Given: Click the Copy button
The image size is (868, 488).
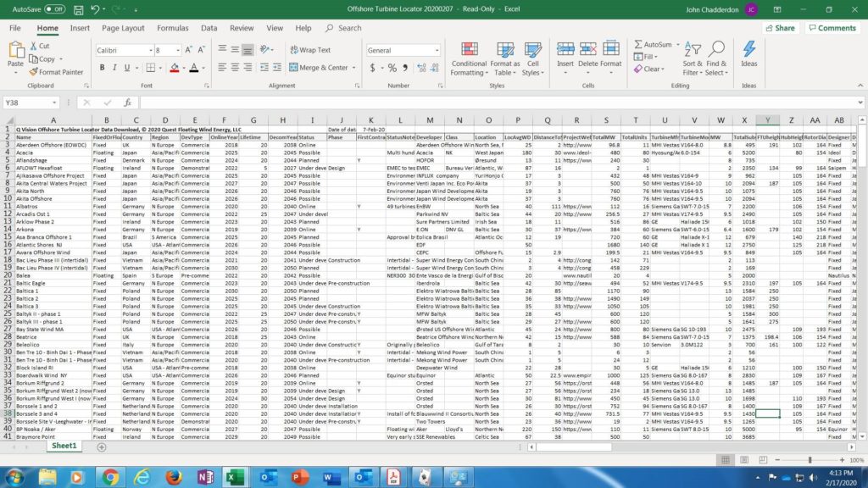Looking at the screenshot, I should (42, 59).
